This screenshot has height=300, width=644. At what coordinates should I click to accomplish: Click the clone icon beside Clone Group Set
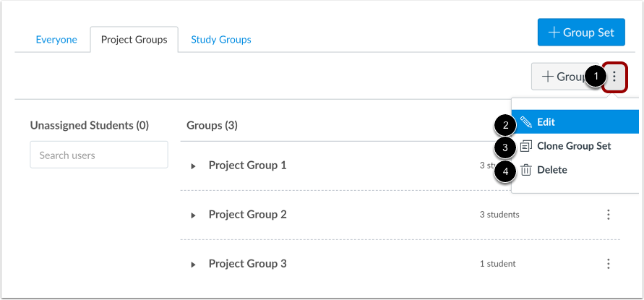526,146
